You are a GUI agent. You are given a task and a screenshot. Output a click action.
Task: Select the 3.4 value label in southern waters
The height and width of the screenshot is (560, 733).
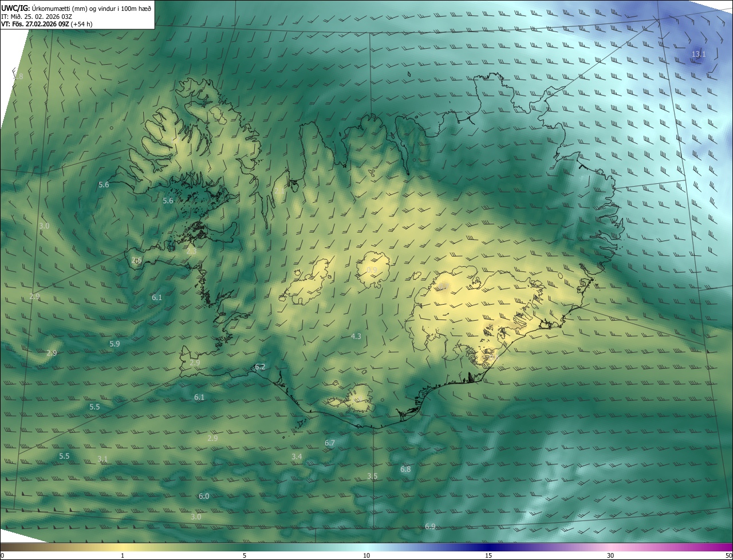[x=297, y=456]
